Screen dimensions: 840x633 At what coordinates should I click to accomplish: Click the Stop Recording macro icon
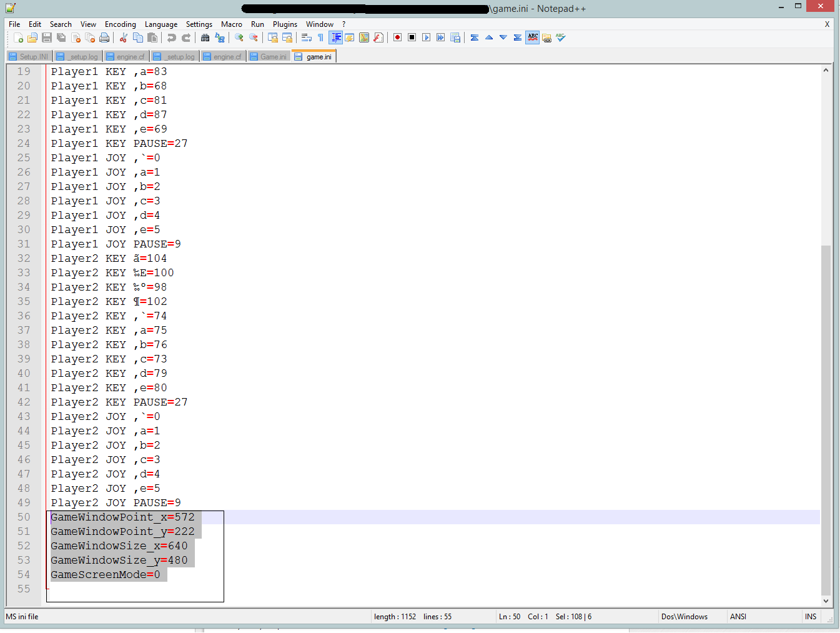pyautogui.click(x=412, y=37)
